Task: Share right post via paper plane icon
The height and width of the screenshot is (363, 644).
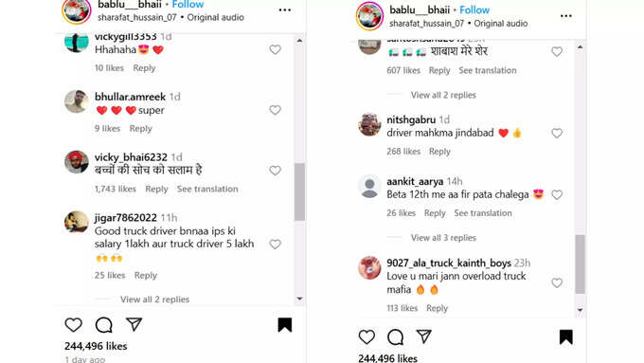Action: (424, 336)
